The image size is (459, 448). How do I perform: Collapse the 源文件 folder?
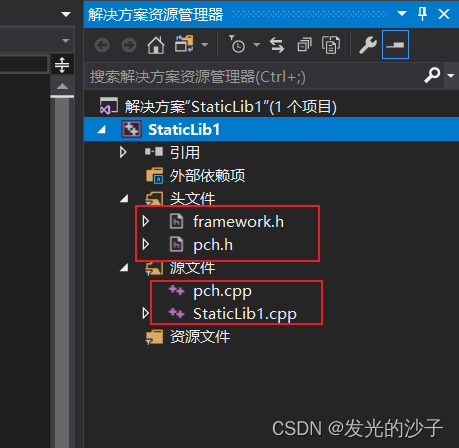124,268
